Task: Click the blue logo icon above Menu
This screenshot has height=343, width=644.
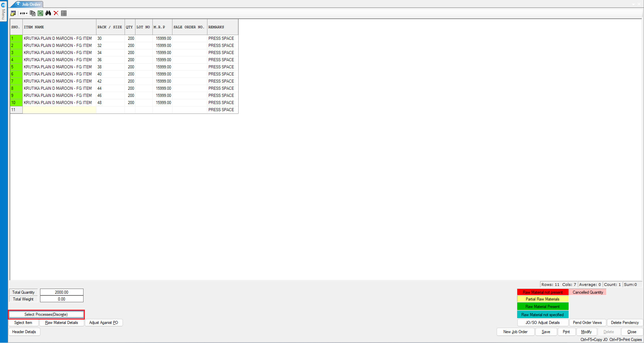Action: click(3, 5)
